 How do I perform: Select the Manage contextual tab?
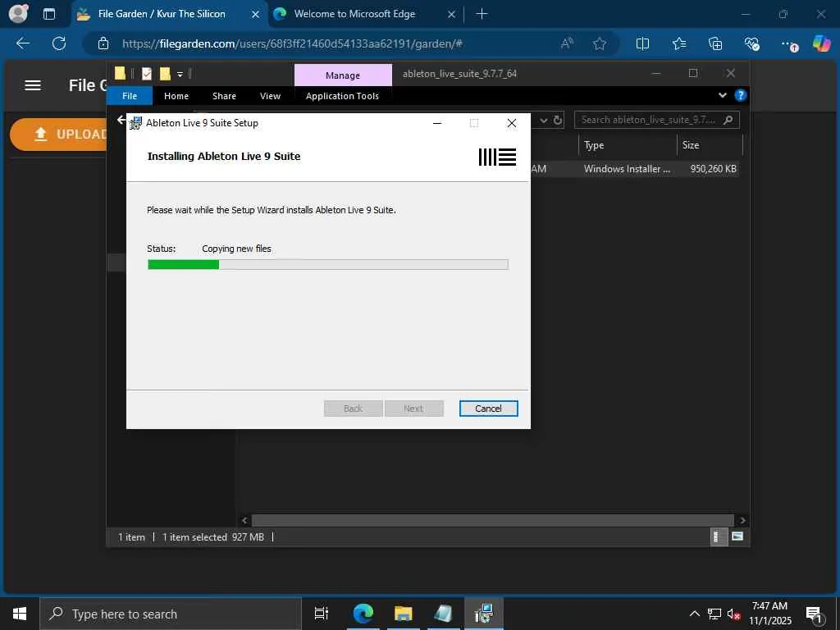[x=343, y=75]
